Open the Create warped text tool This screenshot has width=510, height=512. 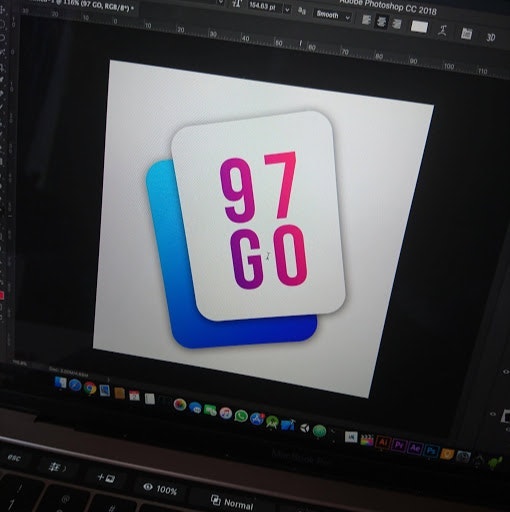click(443, 31)
